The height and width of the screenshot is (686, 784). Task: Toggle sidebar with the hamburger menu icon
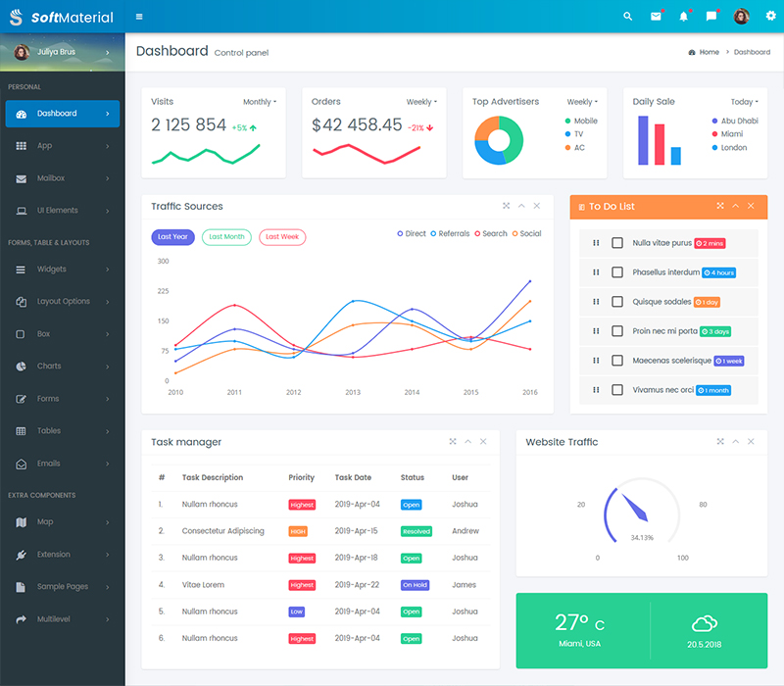point(139,17)
